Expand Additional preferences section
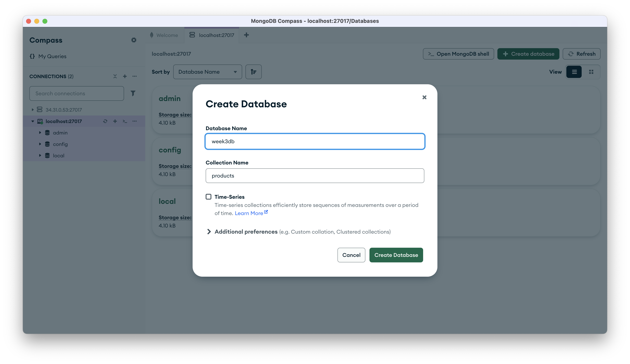 (x=209, y=232)
